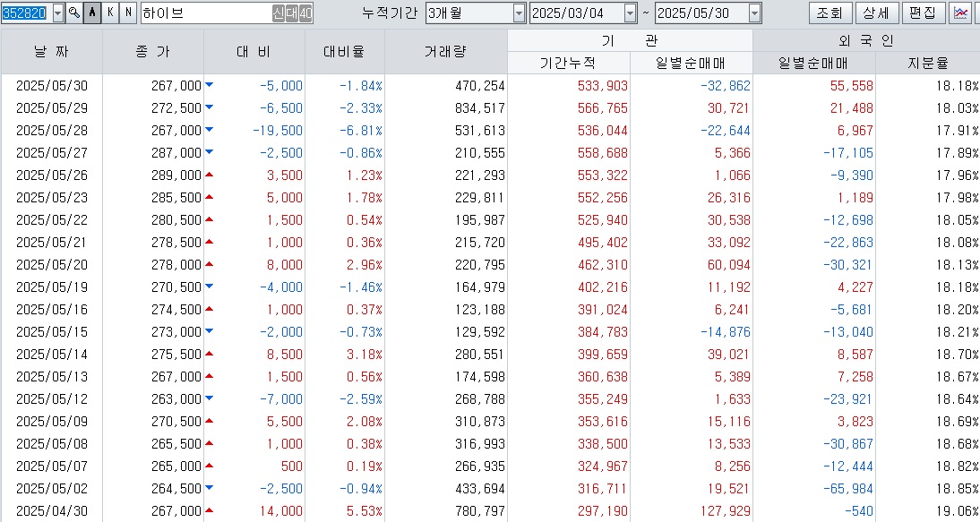Screen dimensions: 980x522
Task: Click the 310,873 volume cell
Action: (479, 422)
